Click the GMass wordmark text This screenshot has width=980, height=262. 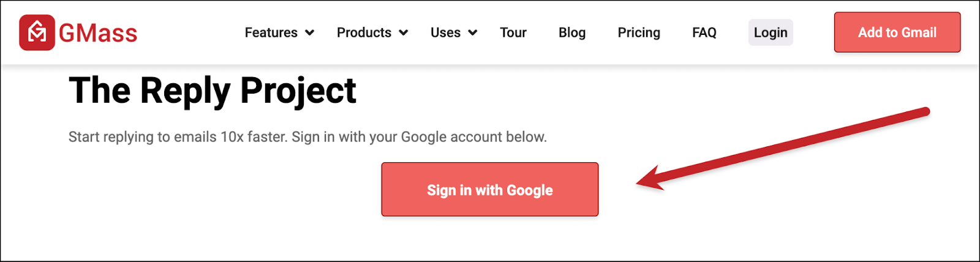[x=98, y=33]
